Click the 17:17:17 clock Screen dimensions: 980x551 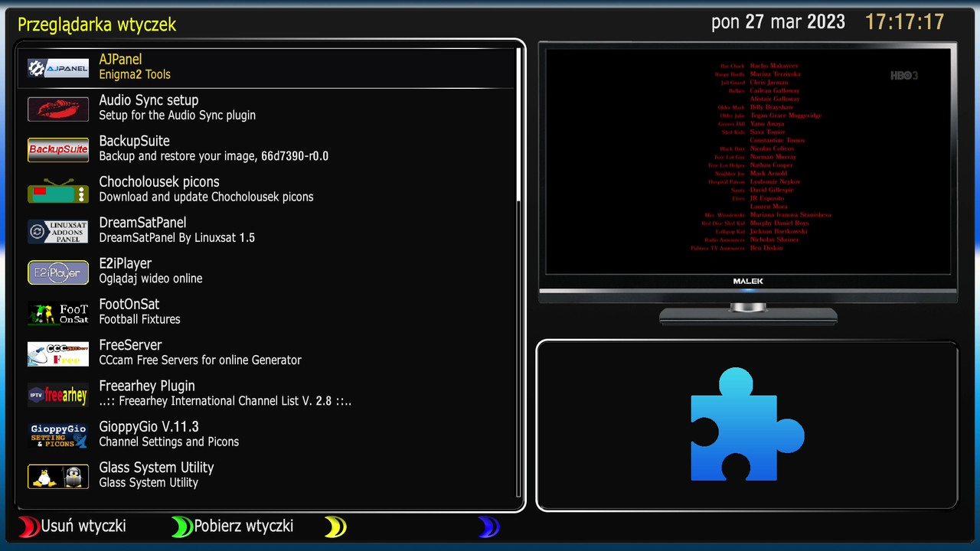pos(904,21)
